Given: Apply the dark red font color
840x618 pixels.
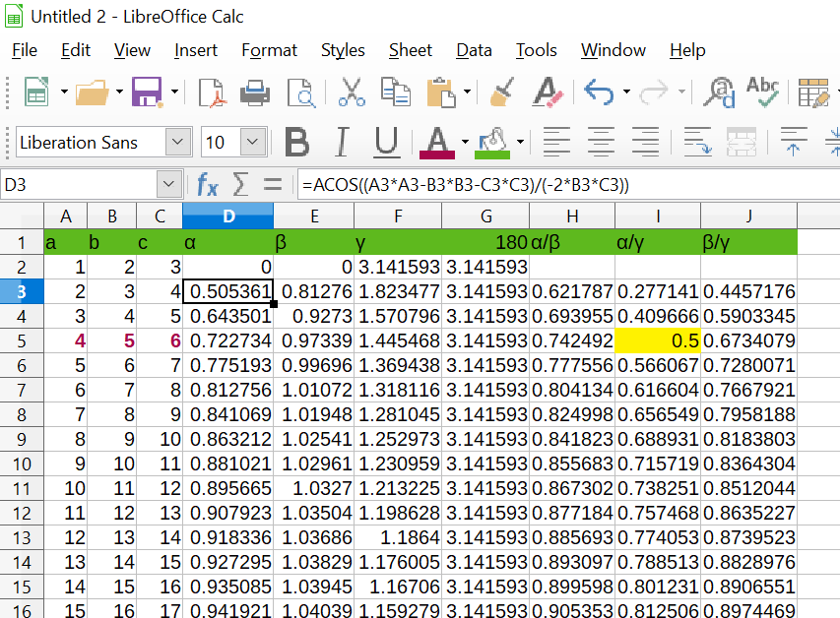Looking at the screenshot, I should [x=437, y=143].
